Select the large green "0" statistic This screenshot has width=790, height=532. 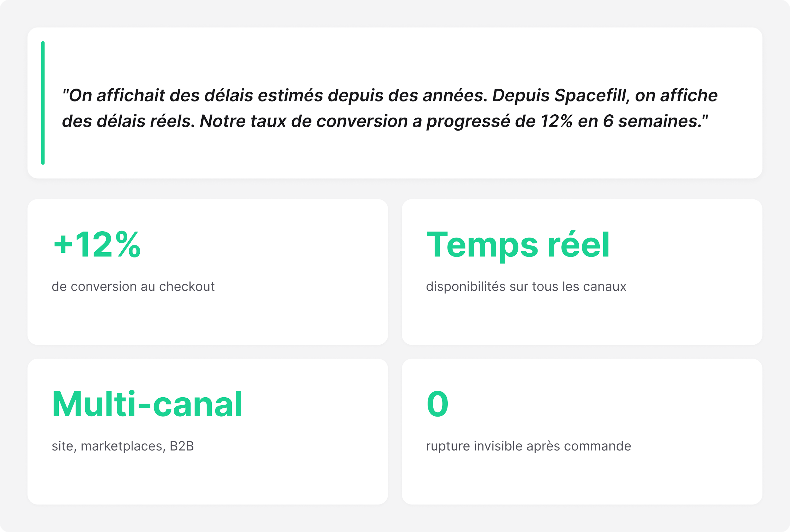438,404
